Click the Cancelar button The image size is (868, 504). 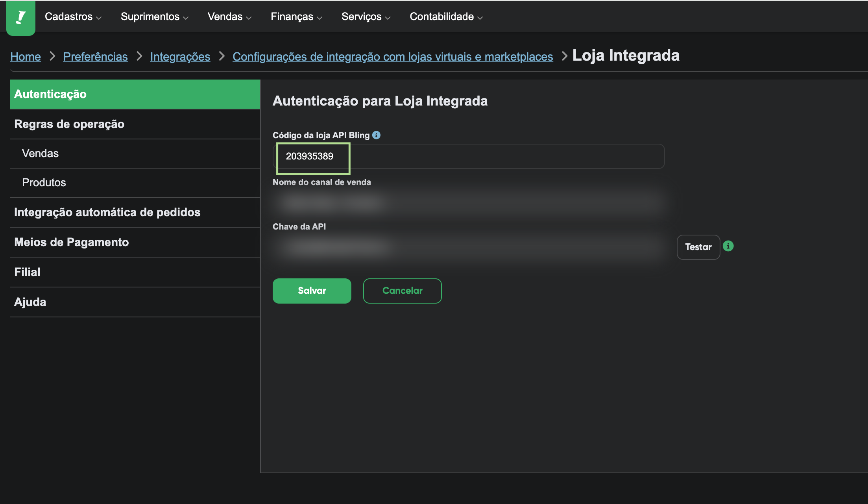pyautogui.click(x=402, y=291)
